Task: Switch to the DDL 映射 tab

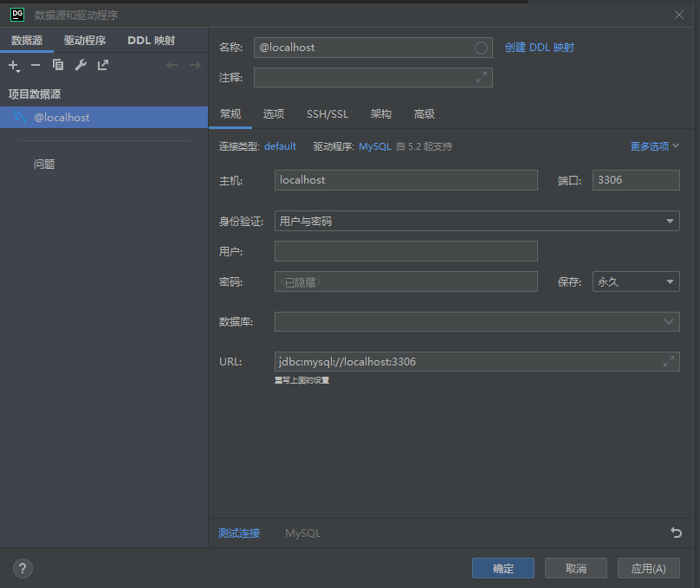Action: tap(152, 41)
